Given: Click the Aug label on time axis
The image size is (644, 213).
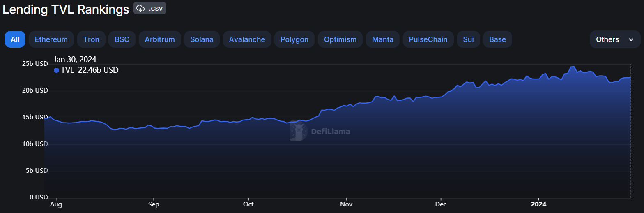Looking at the screenshot, I should point(55,204).
